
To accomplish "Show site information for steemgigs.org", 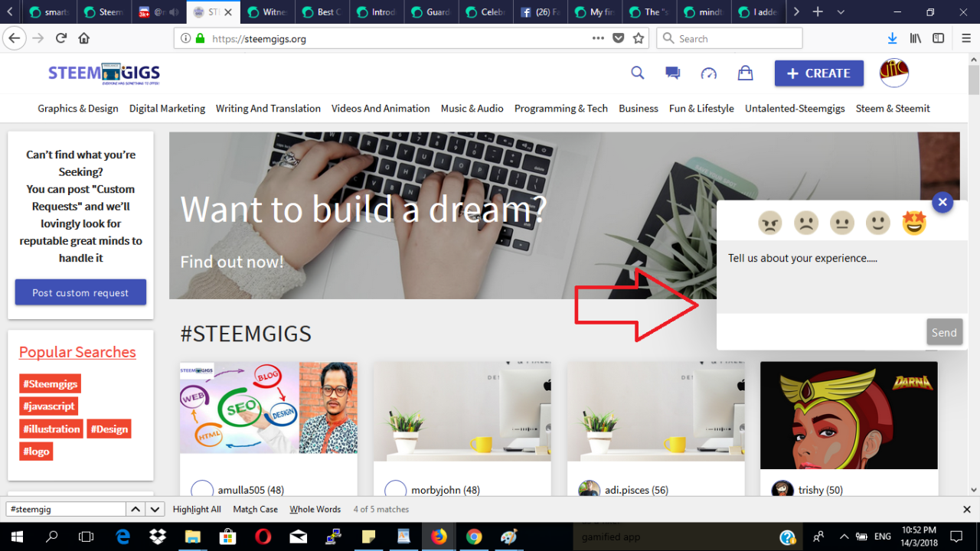I will (x=185, y=38).
